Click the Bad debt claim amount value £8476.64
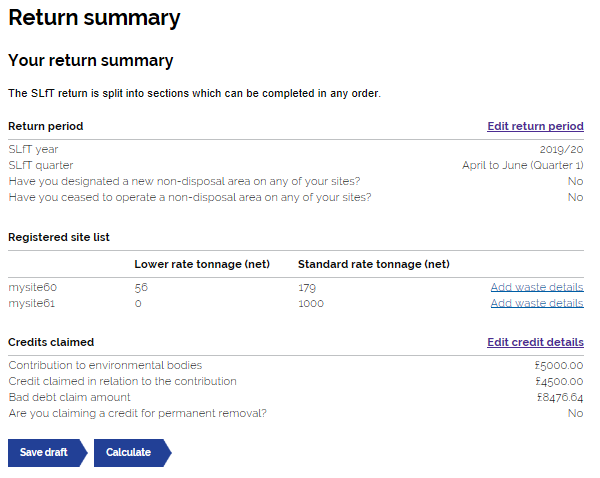Image resolution: width=600 pixels, height=478 pixels. pyautogui.click(x=560, y=397)
